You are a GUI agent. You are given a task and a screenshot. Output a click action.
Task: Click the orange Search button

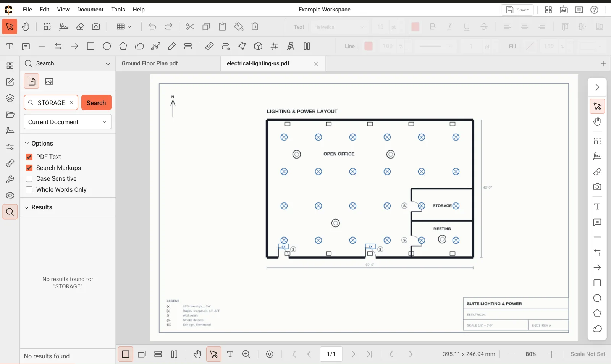coord(96,103)
